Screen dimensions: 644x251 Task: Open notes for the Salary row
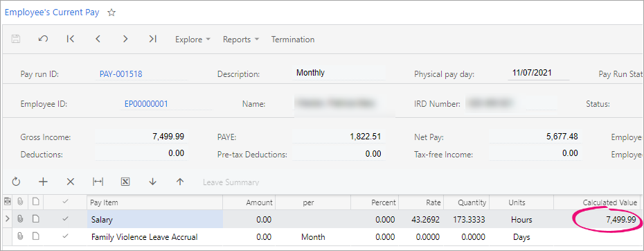pos(36,219)
